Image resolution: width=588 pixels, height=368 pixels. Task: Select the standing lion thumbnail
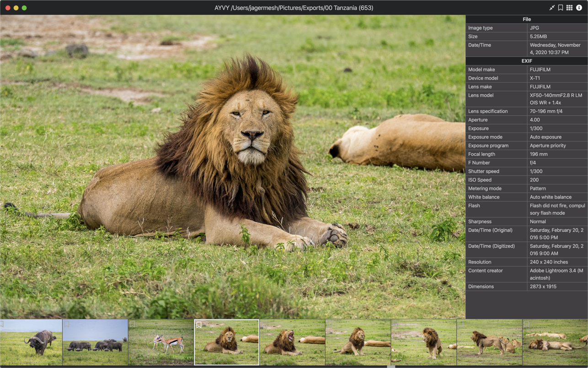point(424,342)
